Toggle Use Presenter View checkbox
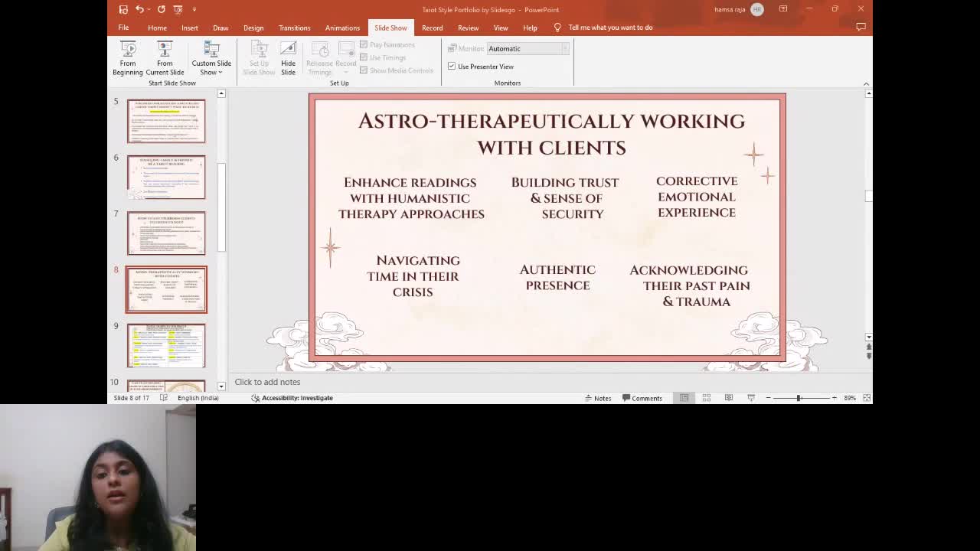Image resolution: width=980 pixels, height=551 pixels. [452, 67]
